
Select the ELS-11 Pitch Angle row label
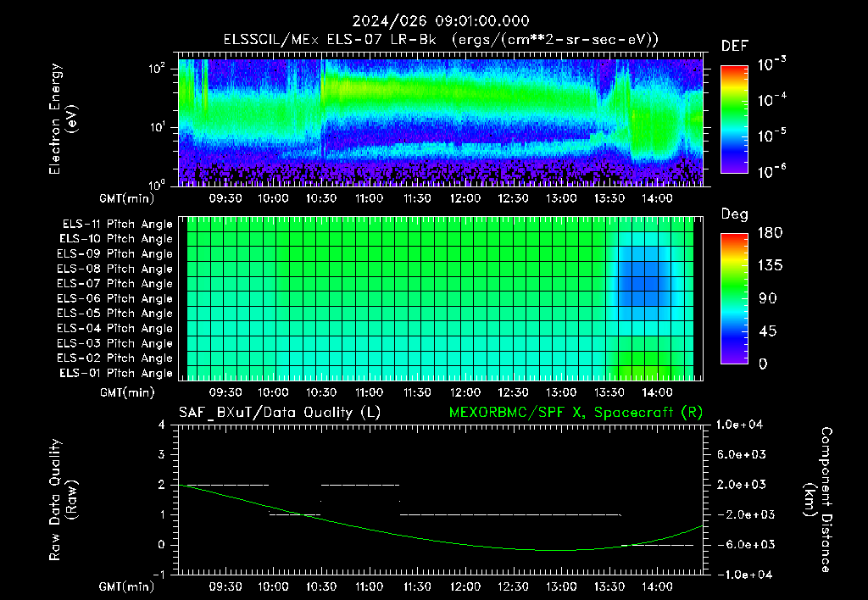pos(117,225)
